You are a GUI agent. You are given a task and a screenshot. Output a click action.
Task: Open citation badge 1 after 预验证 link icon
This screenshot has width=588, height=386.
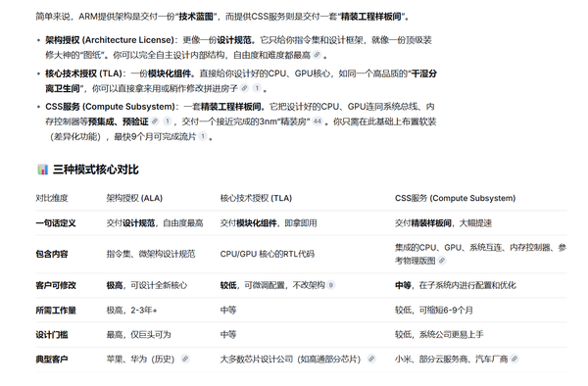168,121
